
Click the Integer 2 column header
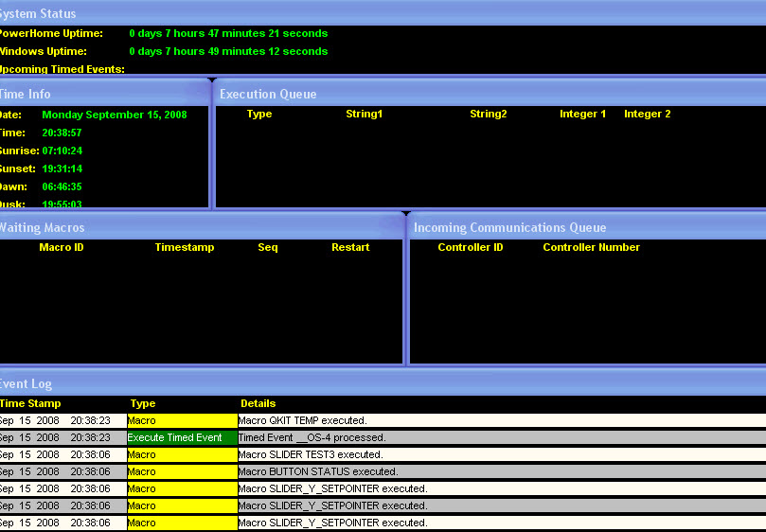(647, 114)
